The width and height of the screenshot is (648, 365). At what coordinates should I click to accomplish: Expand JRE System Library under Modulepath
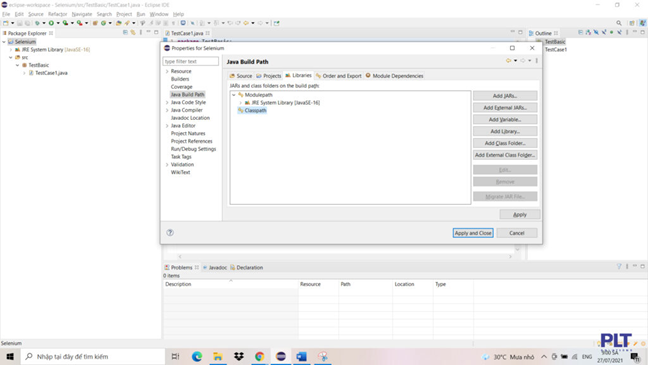241,103
